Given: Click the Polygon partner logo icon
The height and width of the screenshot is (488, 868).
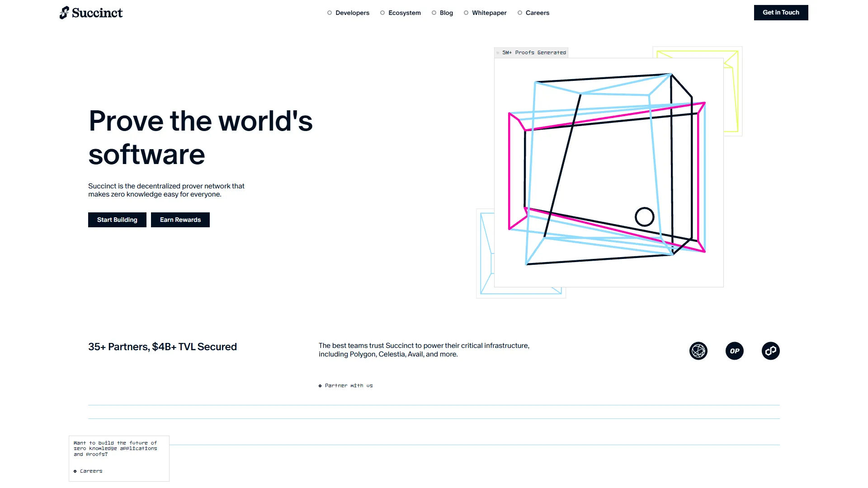Looking at the screenshot, I should pyautogui.click(x=770, y=351).
